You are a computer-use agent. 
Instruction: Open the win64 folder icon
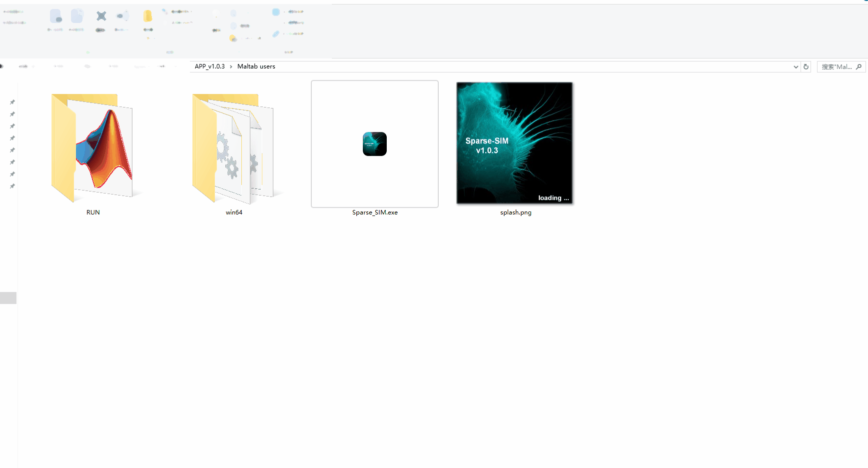[x=234, y=148]
